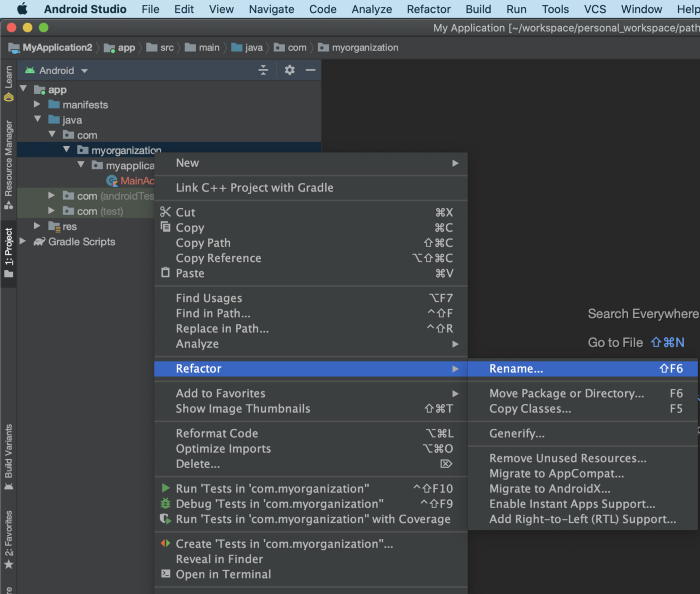
Task: Click the Debug tests bug icon
Action: click(166, 504)
